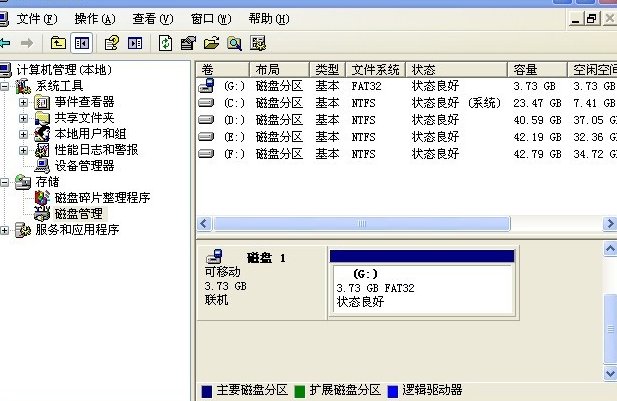Select the (F:) volume row
This screenshot has width=617, height=401.
406,154
